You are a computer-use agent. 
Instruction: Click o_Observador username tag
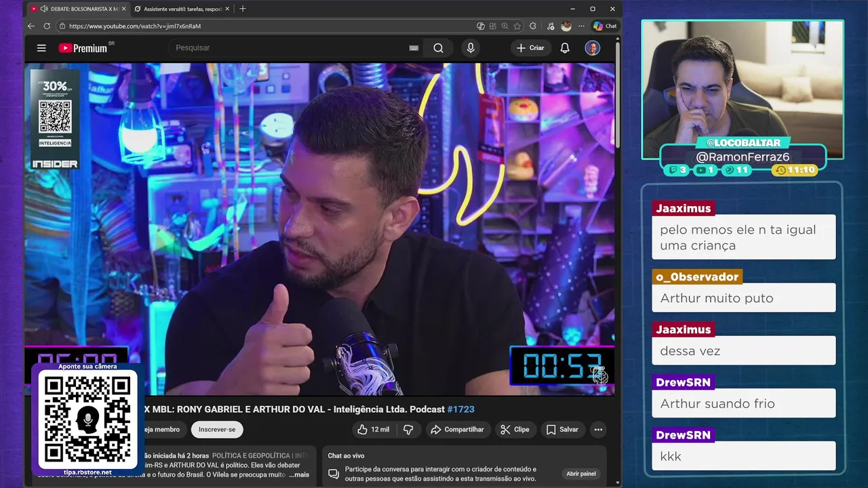tap(697, 277)
